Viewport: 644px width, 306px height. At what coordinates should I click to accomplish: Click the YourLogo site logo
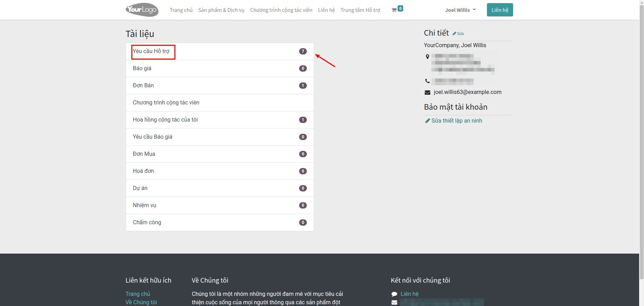tap(142, 10)
